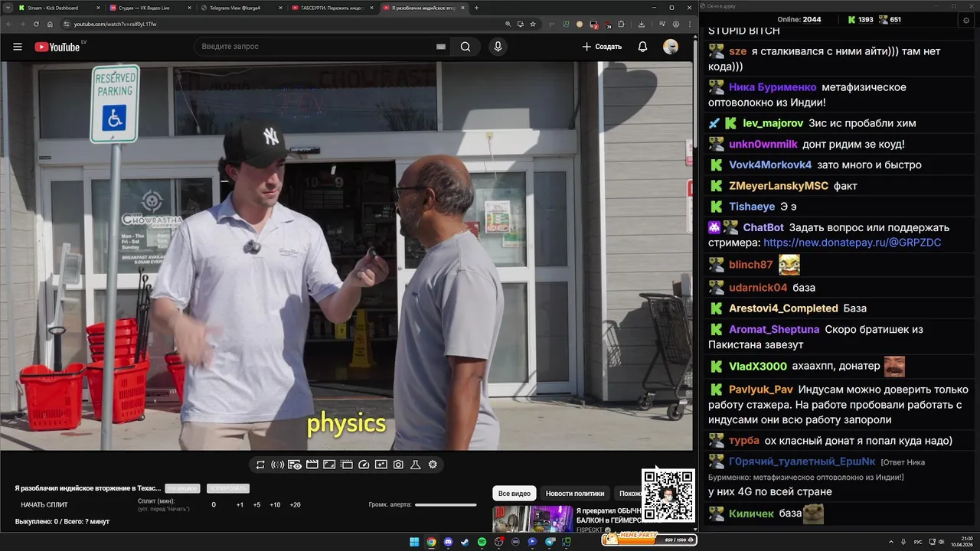
Task: Open the browser downloads icon
Action: click(x=642, y=24)
